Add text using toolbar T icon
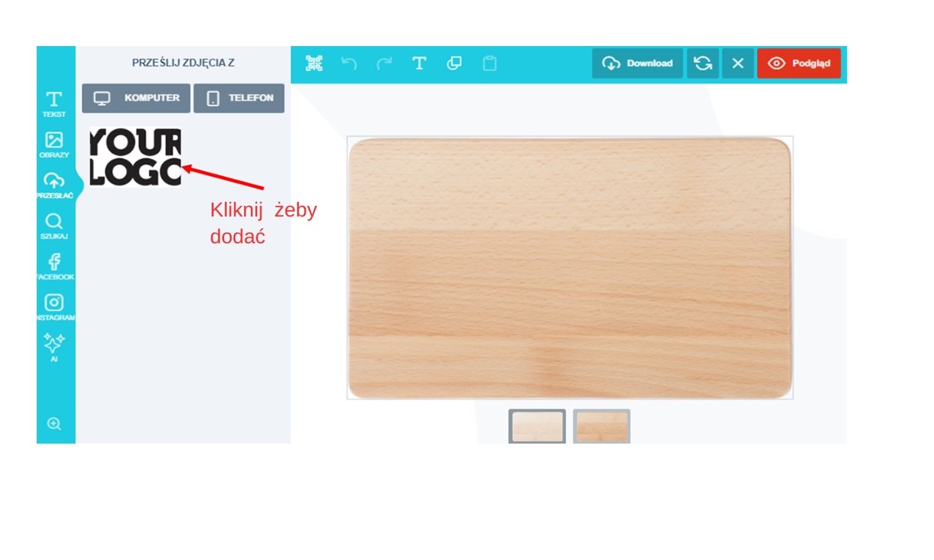Image resolution: width=934 pixels, height=560 pixels. (419, 63)
